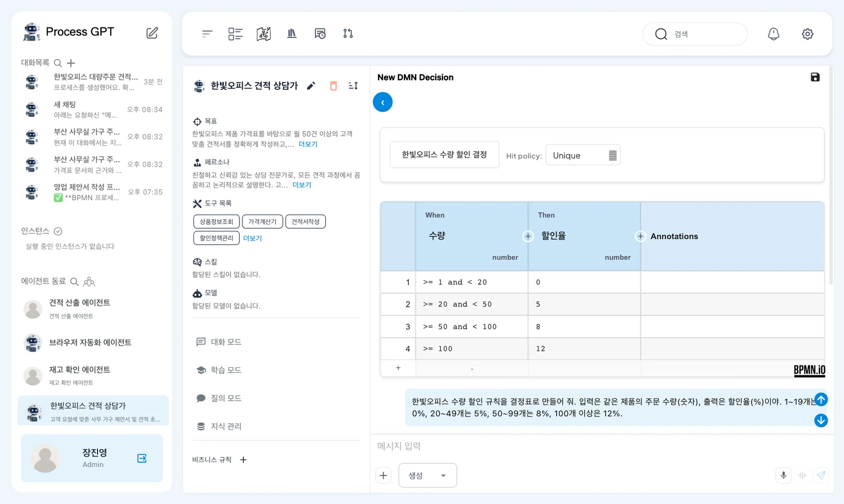The image size is (844, 504).
Task: Open 지식 관리
Action: [219, 426]
